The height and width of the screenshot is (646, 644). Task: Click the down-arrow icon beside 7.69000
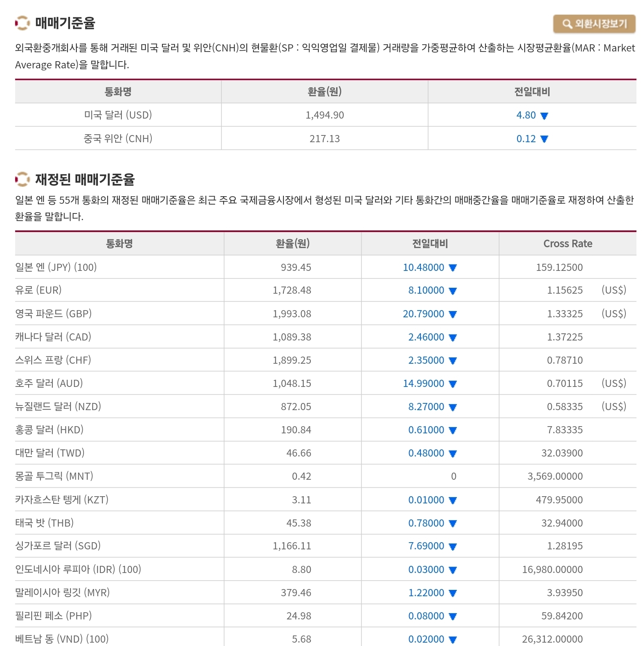click(x=453, y=547)
